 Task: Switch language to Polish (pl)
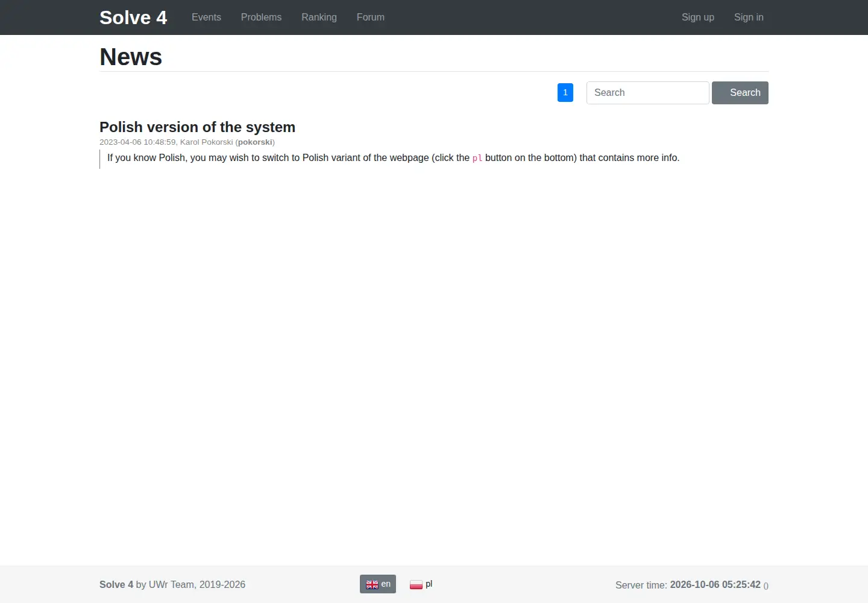coord(421,584)
